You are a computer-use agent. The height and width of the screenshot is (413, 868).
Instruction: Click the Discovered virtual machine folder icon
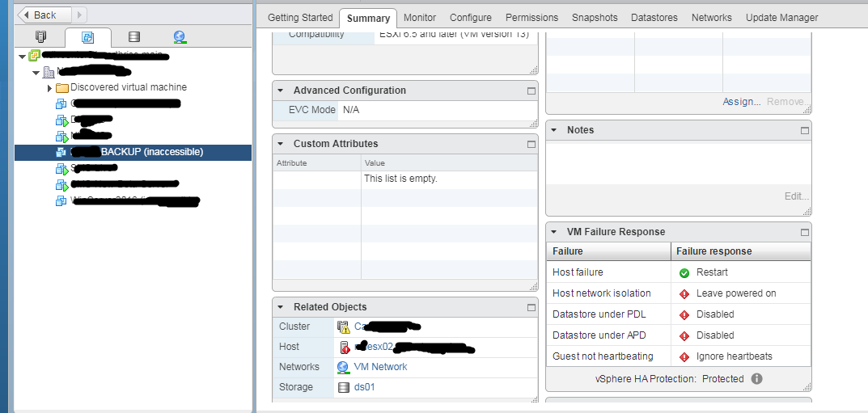(x=62, y=87)
